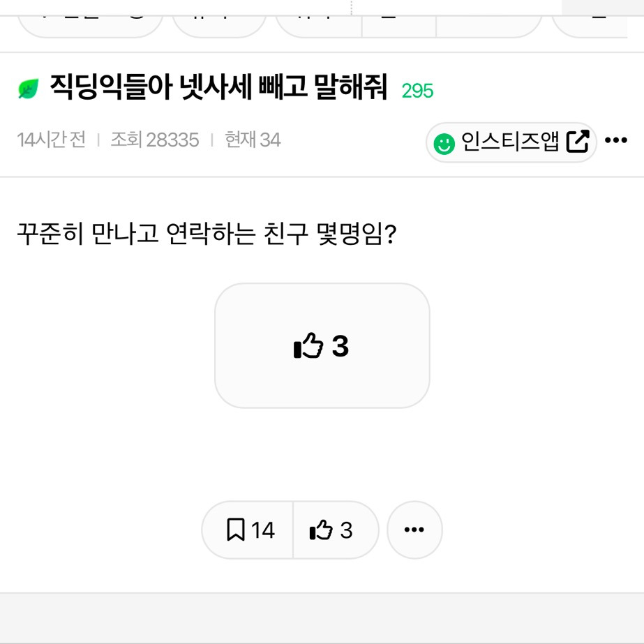Image resolution: width=644 pixels, height=644 pixels.
Task: Click the green smiley icon in 인스티즈앱 button
Action: point(442,143)
